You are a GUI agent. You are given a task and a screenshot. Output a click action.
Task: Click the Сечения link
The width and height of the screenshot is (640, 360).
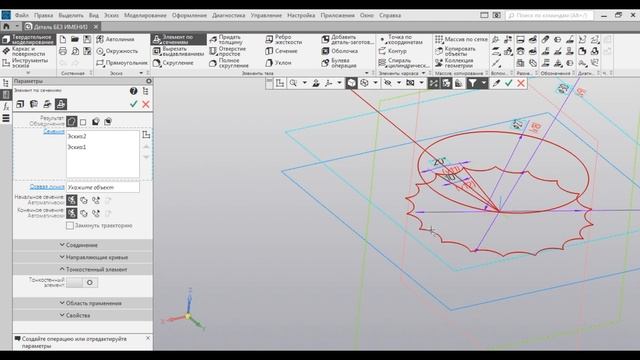pos(54,131)
